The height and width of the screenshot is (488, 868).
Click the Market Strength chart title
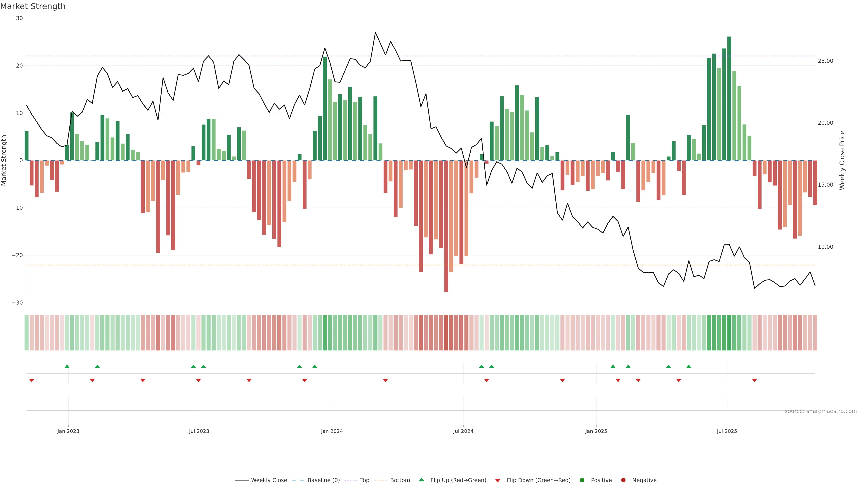coord(33,6)
